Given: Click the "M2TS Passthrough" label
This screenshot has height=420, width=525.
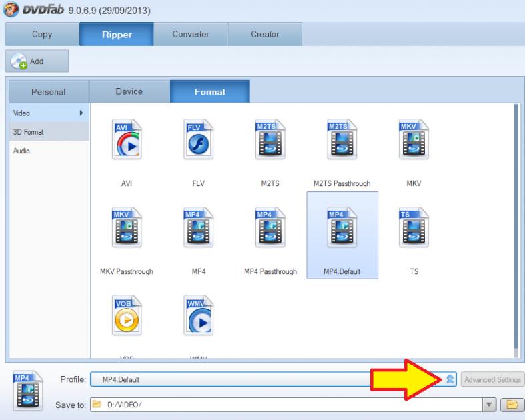Looking at the screenshot, I should coord(342,183).
